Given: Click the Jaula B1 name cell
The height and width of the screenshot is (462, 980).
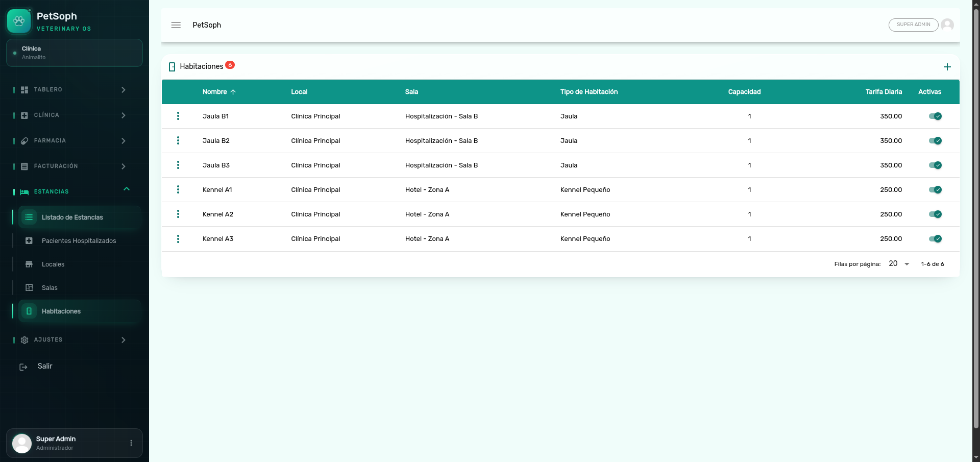Looking at the screenshot, I should (x=215, y=116).
